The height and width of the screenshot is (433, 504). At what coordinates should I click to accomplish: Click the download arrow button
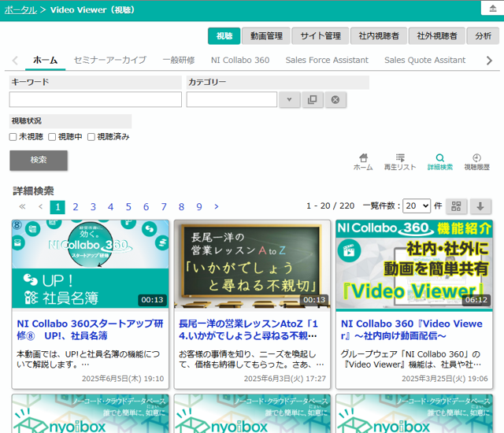click(x=480, y=206)
